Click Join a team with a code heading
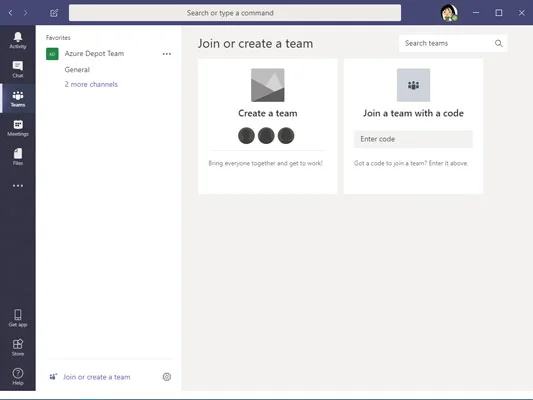This screenshot has height=400, width=533. tap(413, 113)
